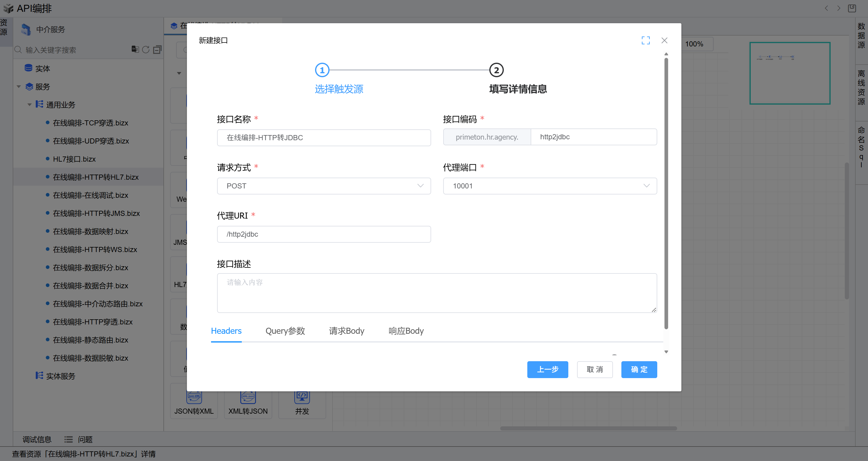Screen dimensions: 868x461
Task: Click the save icon in top-right corner
Action: pyautogui.click(x=852, y=8)
